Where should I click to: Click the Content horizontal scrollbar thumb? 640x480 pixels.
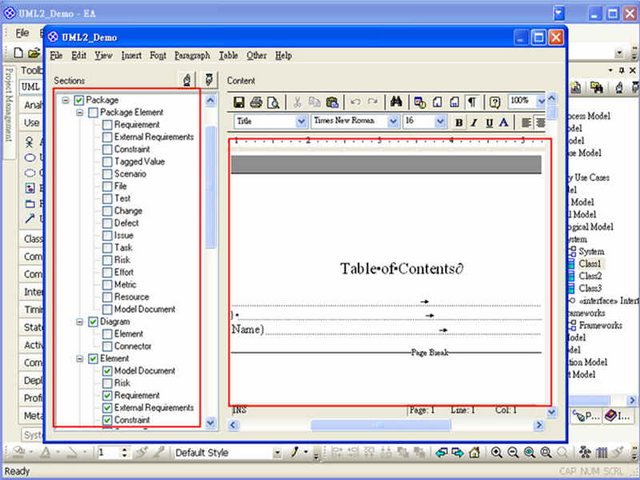point(381,425)
